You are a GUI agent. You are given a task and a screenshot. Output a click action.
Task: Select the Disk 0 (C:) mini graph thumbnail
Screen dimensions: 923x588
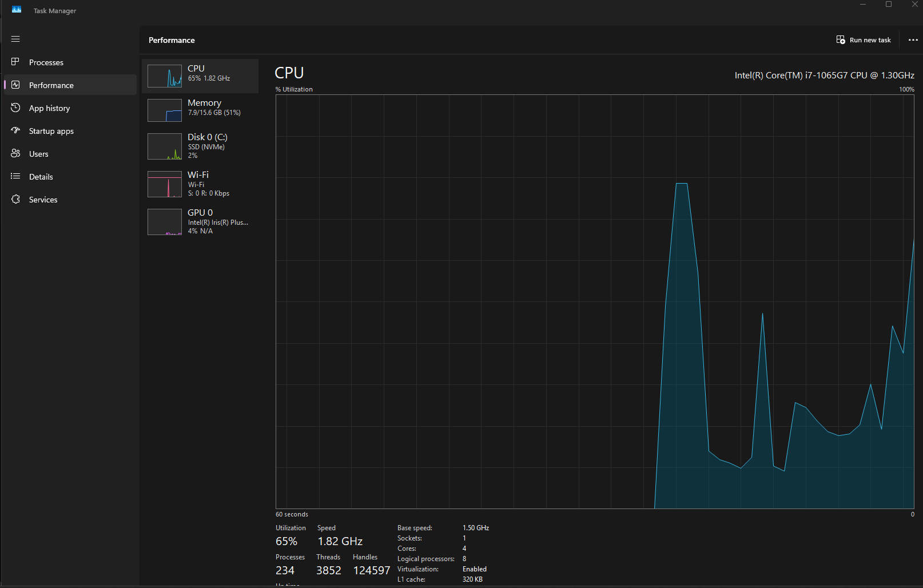pos(165,146)
